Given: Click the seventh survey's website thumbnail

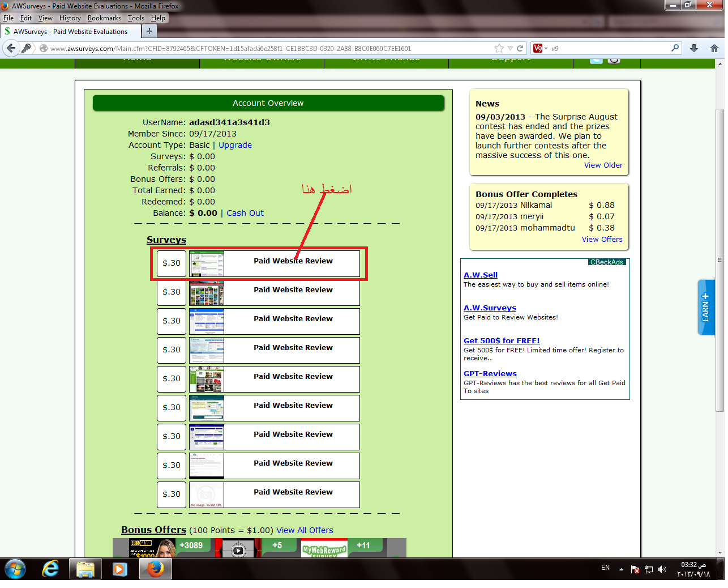Looking at the screenshot, I should 207,437.
